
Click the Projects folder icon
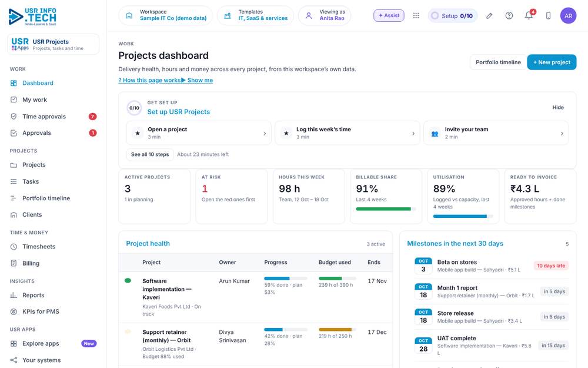tap(14, 165)
